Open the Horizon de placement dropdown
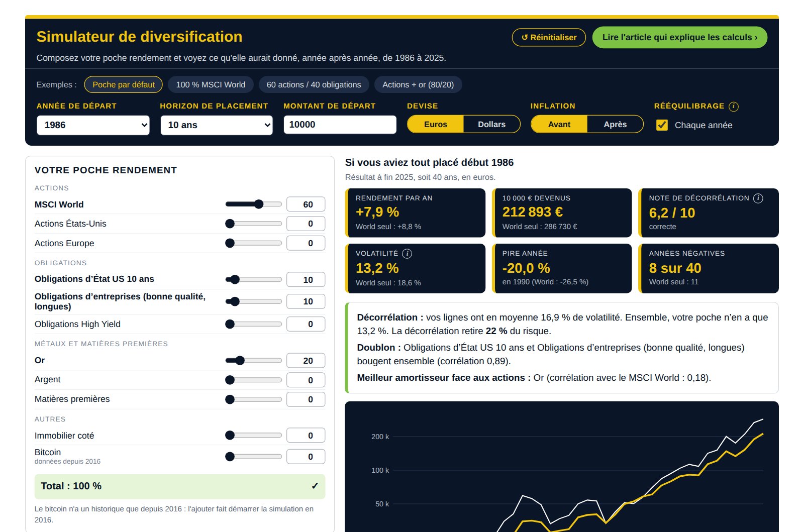The width and height of the screenshot is (804, 532). 217,125
